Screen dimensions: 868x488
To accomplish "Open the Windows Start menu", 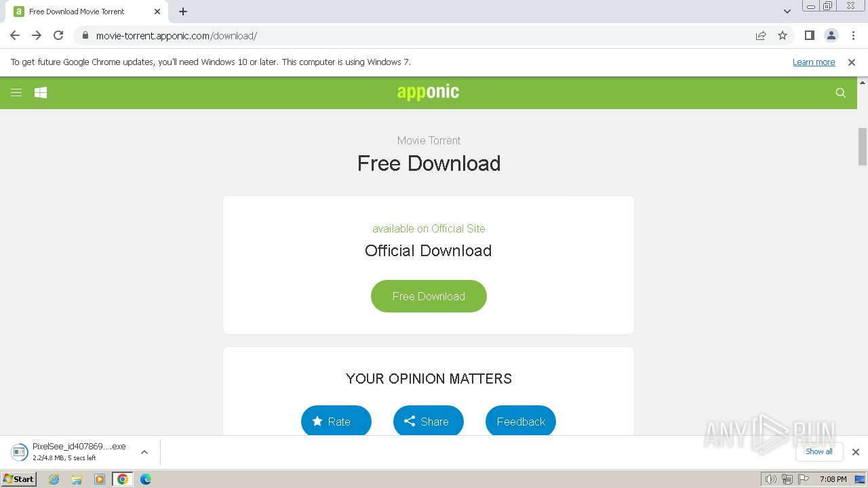I will (x=19, y=479).
